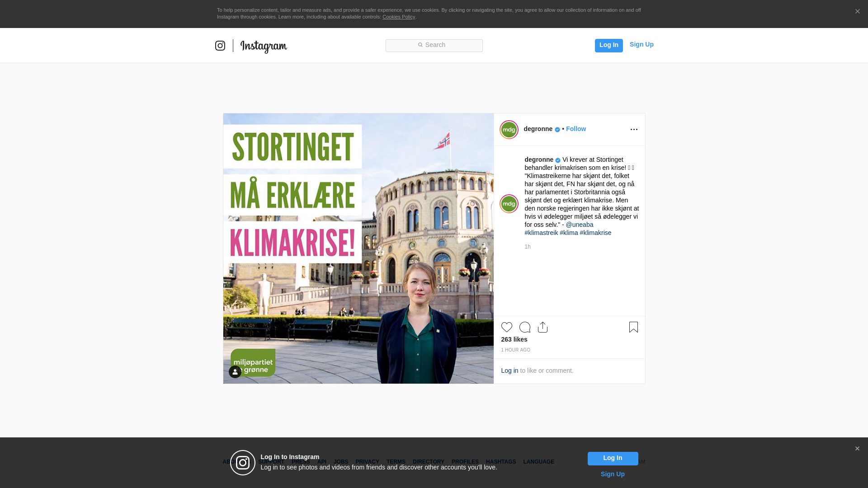Like the post with heart icon
The height and width of the screenshot is (488, 868).
tap(506, 327)
